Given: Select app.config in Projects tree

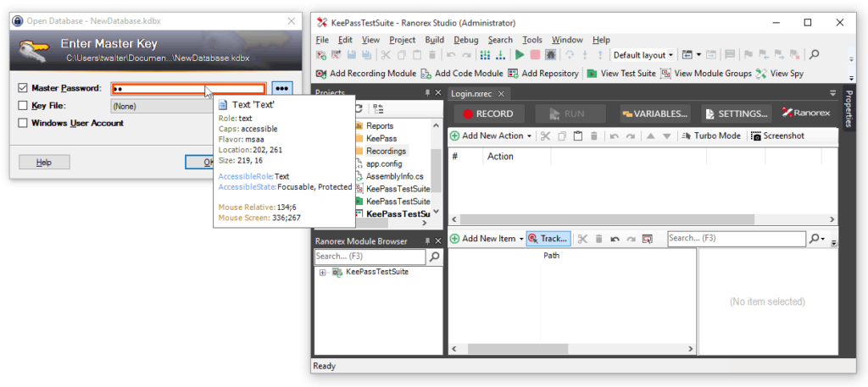Looking at the screenshot, I should pyautogui.click(x=384, y=163).
